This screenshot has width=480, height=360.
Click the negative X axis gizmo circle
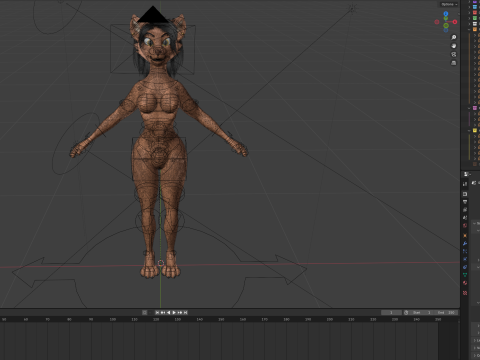[x=437, y=22]
